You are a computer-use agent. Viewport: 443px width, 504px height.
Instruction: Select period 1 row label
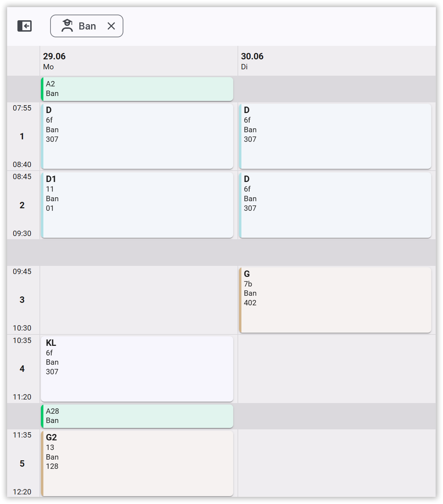point(22,136)
